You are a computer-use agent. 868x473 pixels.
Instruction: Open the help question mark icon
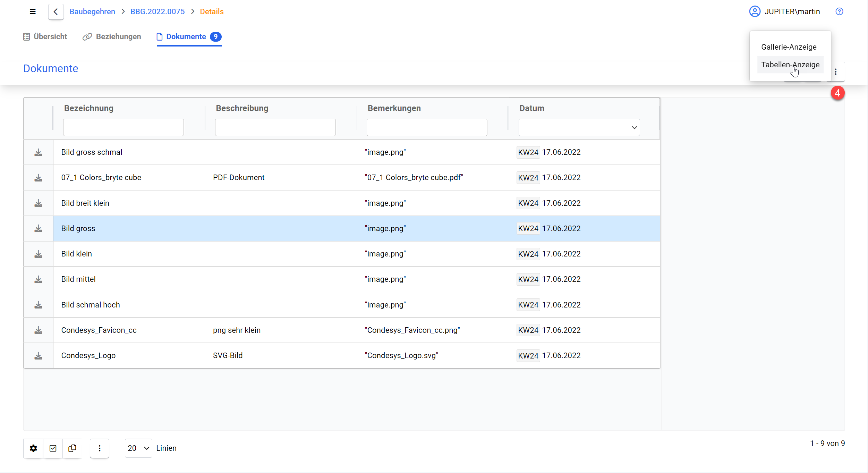839,11
